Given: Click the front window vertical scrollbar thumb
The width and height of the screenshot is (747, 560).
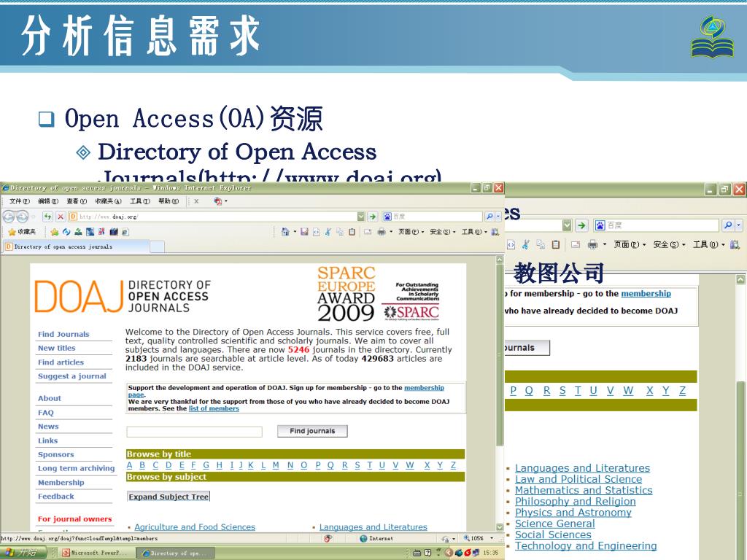Looking at the screenshot, I should click(499, 356).
